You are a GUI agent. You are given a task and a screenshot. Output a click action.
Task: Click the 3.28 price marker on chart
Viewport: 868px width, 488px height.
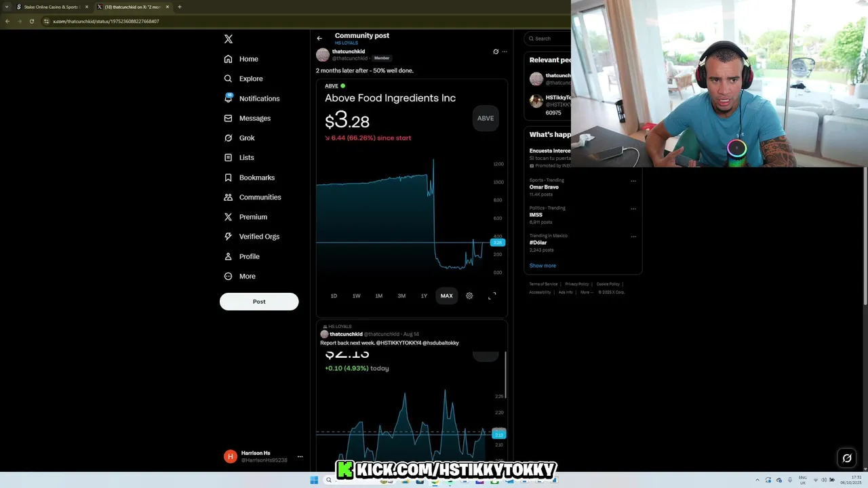pos(498,243)
